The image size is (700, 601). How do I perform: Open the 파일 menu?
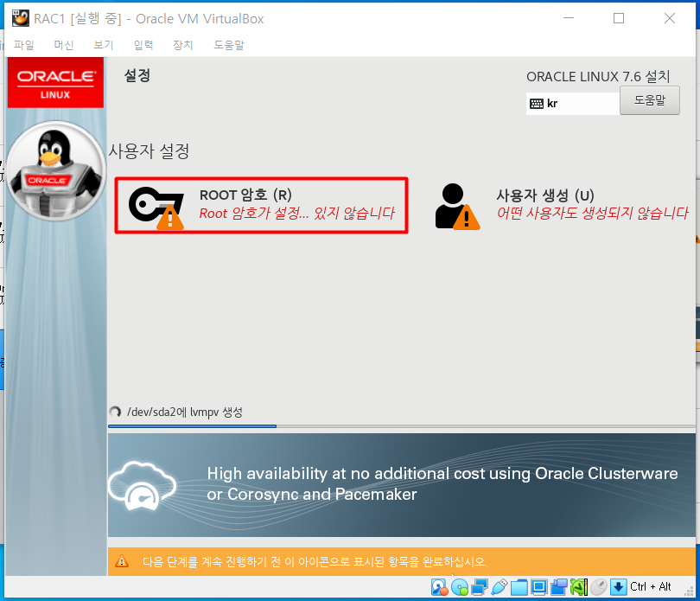tap(24, 45)
